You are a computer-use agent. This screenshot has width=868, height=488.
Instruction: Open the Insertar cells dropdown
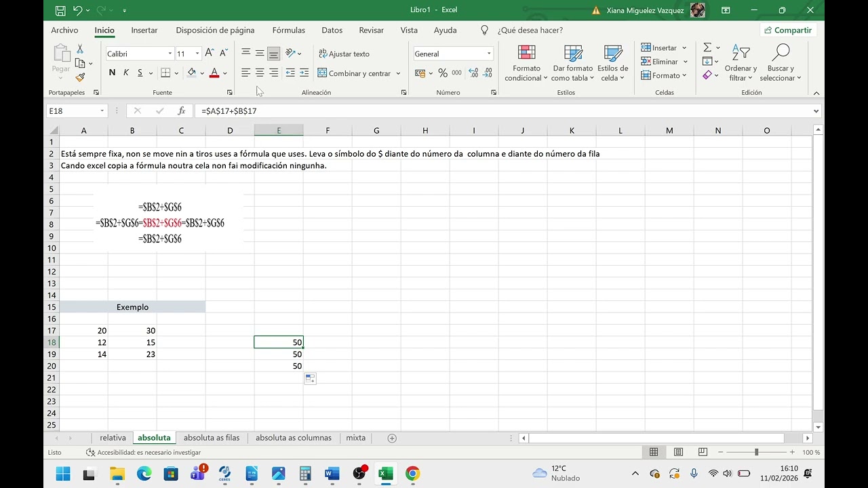pyautogui.click(x=684, y=47)
